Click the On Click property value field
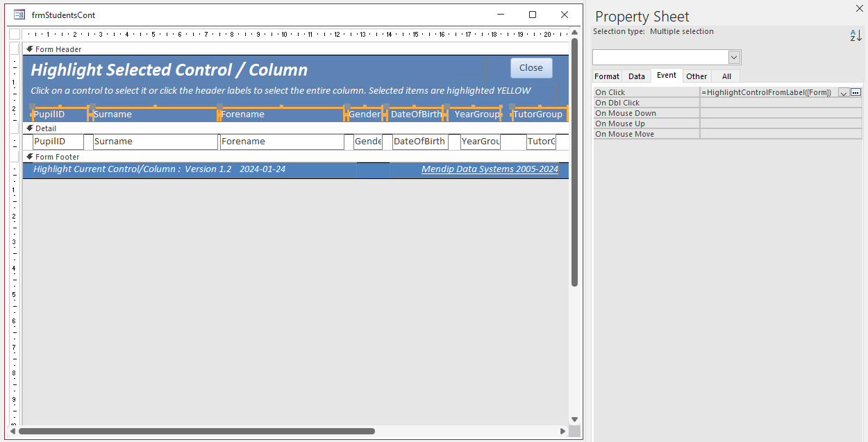 [x=769, y=92]
